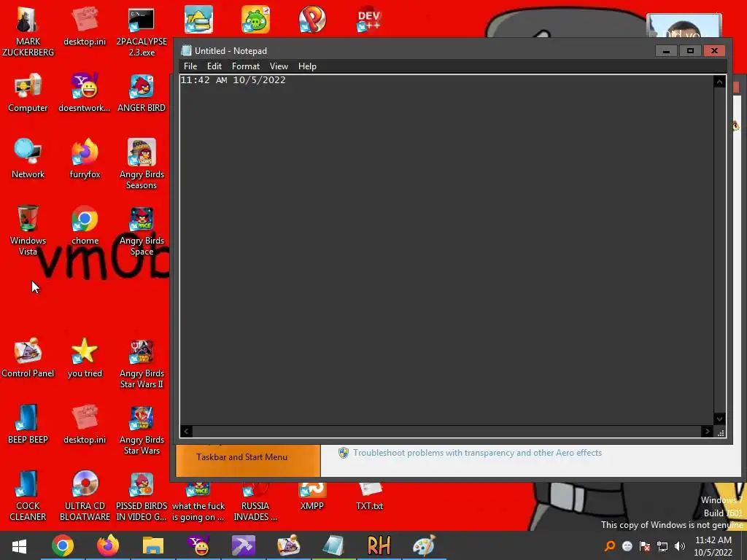Open the View menu in Notepad
The image size is (747, 560).
[279, 66]
